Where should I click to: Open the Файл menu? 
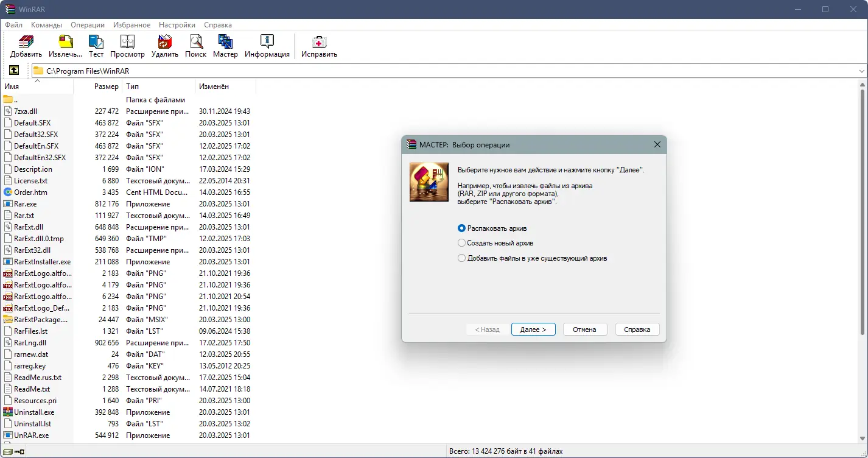coord(13,25)
